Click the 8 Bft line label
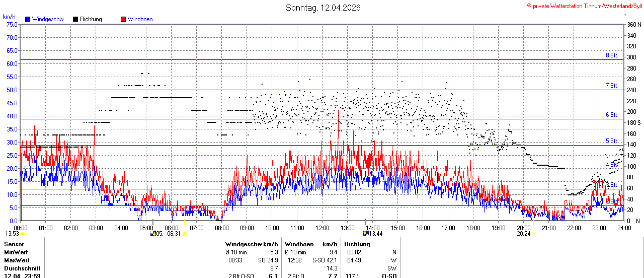Screen dimensions: 644x278 tap(611, 55)
